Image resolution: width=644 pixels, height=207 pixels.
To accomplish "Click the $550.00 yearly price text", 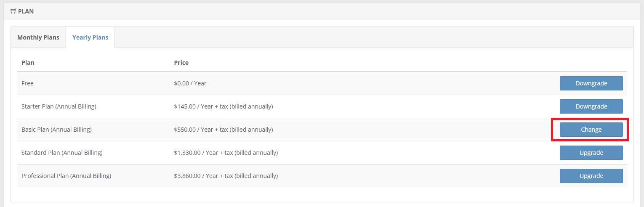I will (224, 130).
